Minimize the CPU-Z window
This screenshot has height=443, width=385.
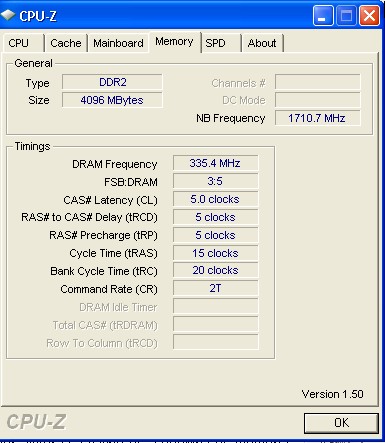click(323, 15)
